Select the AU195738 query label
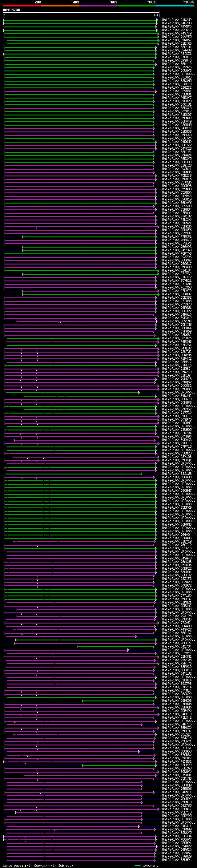 pyautogui.click(x=11, y=10)
